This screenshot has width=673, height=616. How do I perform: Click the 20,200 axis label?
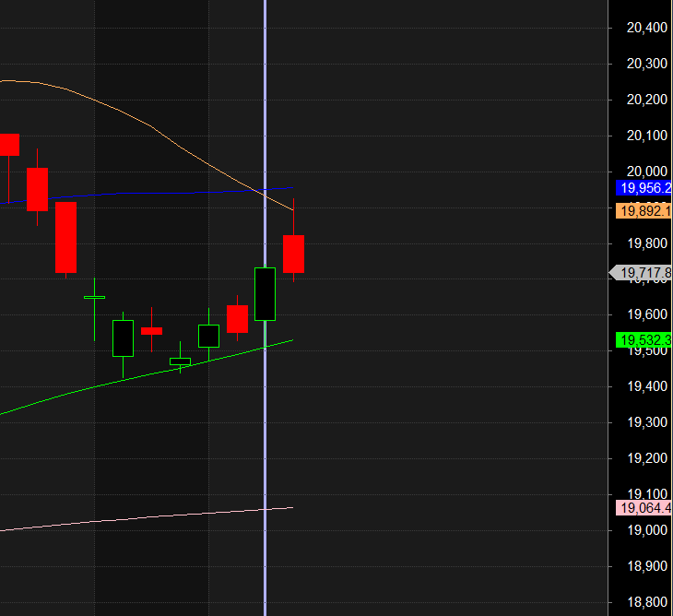[647, 100]
